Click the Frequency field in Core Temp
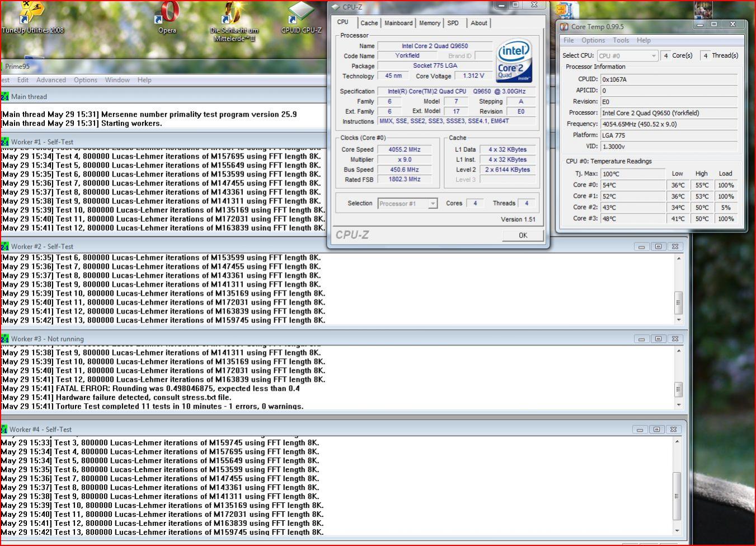Viewport: 756px width, 546px height. pos(669,124)
